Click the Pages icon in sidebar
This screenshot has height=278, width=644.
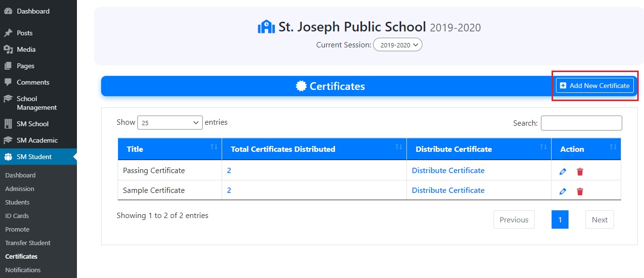8,66
